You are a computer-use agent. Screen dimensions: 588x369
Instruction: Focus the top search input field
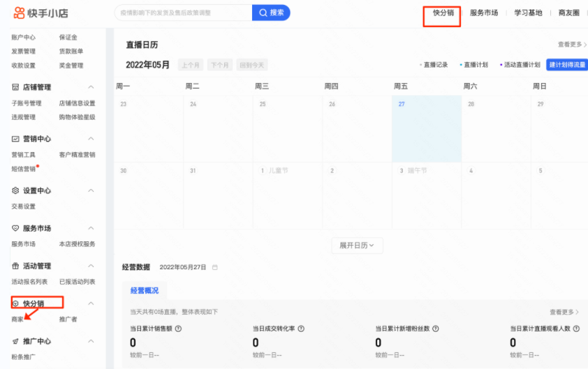[x=184, y=13]
